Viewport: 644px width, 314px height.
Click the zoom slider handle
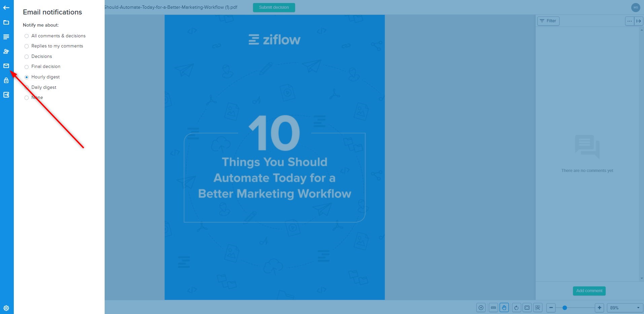[x=565, y=308]
